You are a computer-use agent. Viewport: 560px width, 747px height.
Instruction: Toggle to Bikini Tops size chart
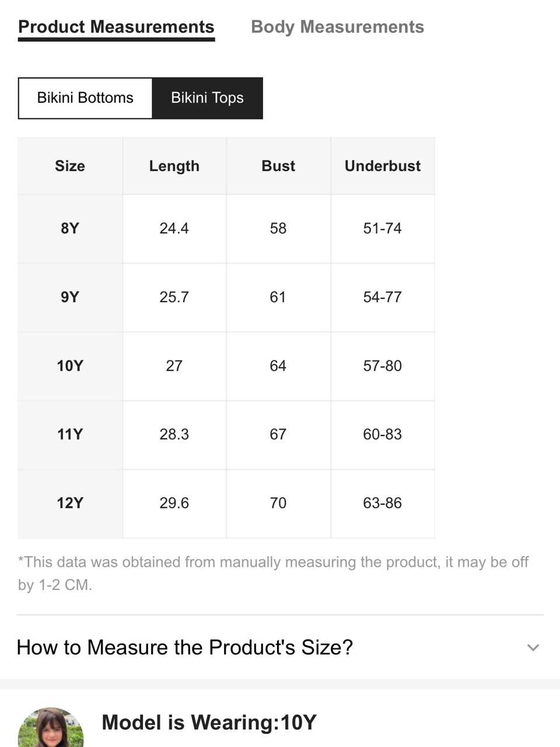click(207, 98)
